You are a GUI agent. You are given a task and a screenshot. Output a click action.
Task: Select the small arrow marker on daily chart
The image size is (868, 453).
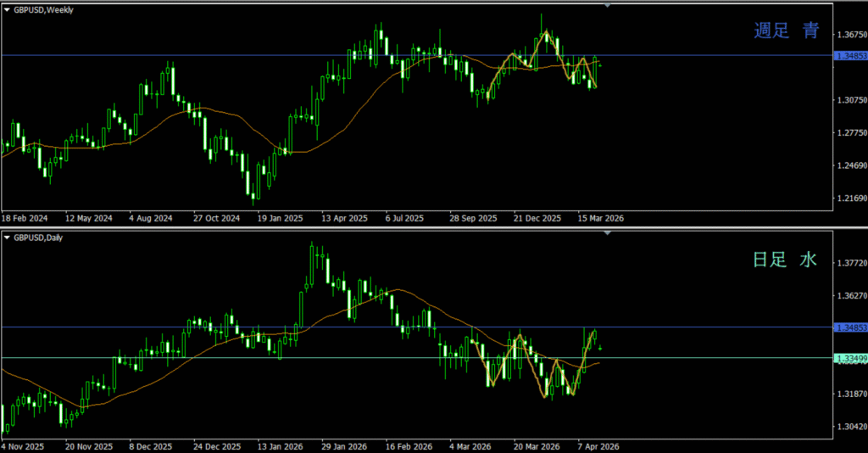(600, 348)
